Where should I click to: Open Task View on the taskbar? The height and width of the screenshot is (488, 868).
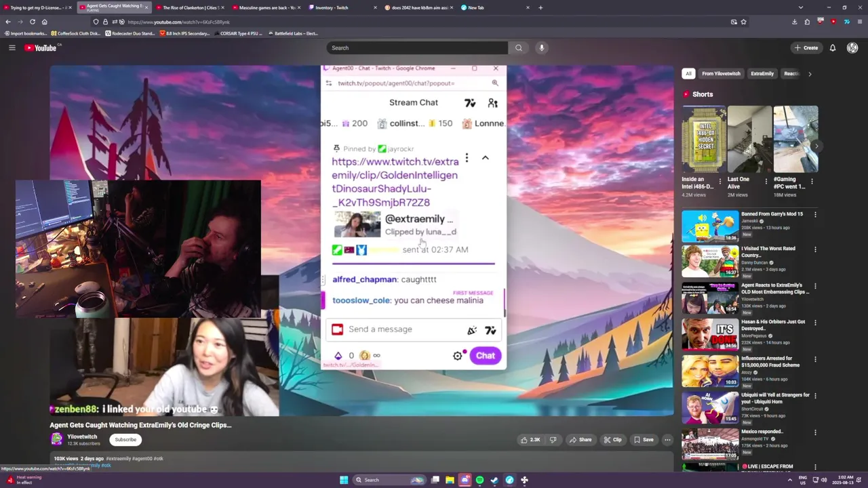pyautogui.click(x=435, y=480)
